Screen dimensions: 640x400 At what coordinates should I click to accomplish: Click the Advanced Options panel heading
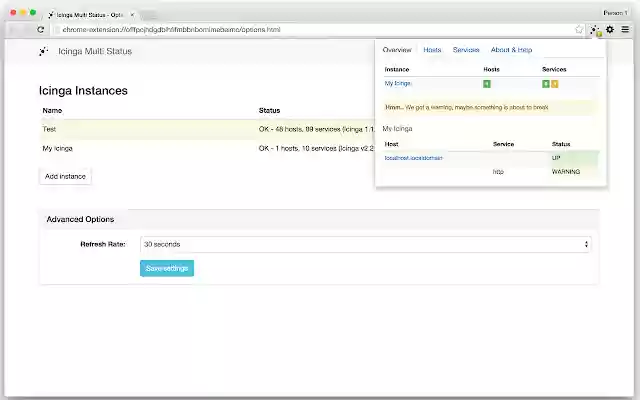(80, 220)
